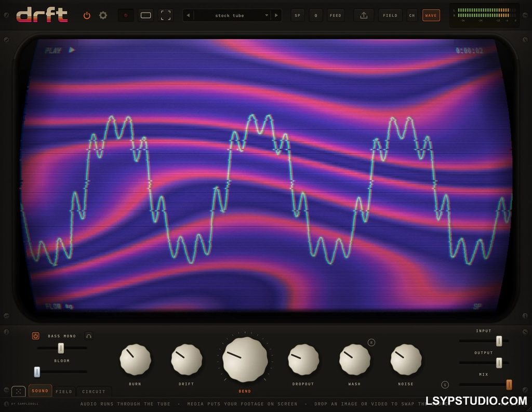Click the large Bend knob

245,360
